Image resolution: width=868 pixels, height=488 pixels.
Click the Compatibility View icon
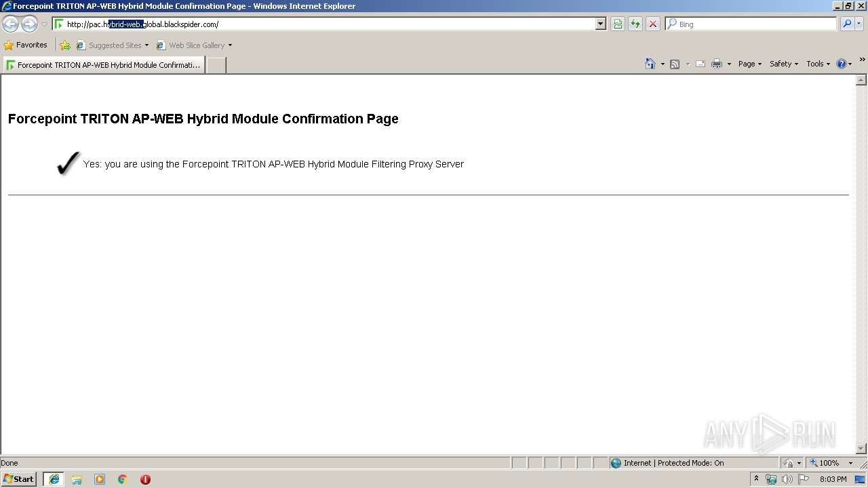coord(618,24)
